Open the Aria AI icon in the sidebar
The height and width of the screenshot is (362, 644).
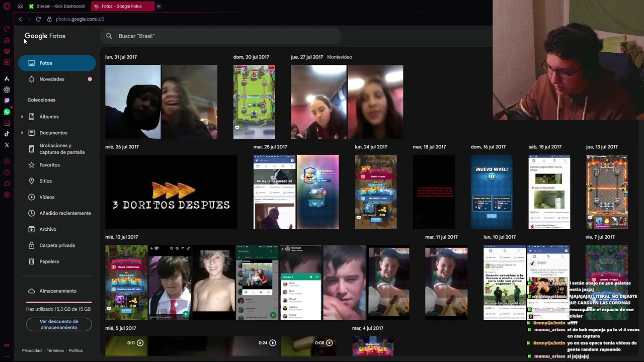click(x=7, y=79)
